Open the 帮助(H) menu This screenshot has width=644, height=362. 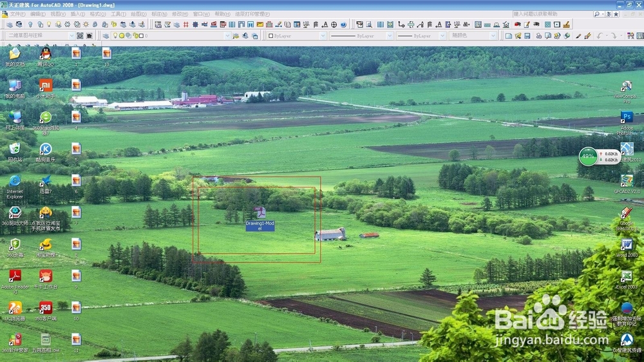pos(222,14)
